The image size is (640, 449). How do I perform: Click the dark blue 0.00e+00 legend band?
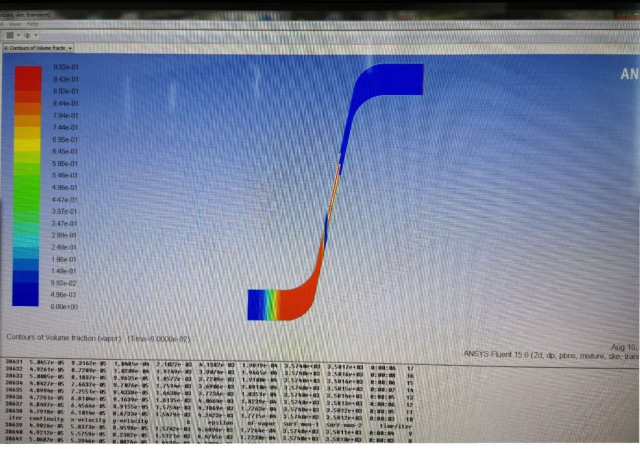tap(27, 306)
